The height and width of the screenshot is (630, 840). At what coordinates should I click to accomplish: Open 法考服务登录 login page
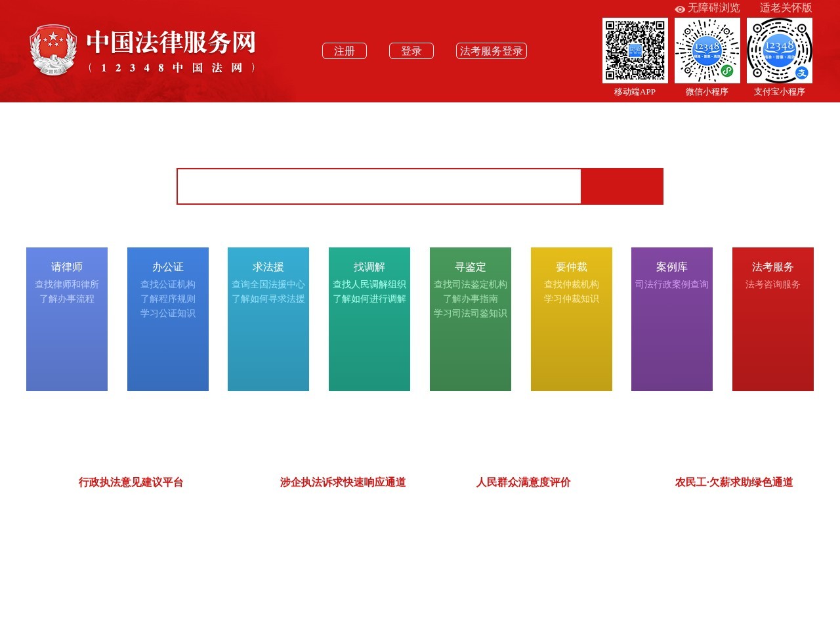491,51
